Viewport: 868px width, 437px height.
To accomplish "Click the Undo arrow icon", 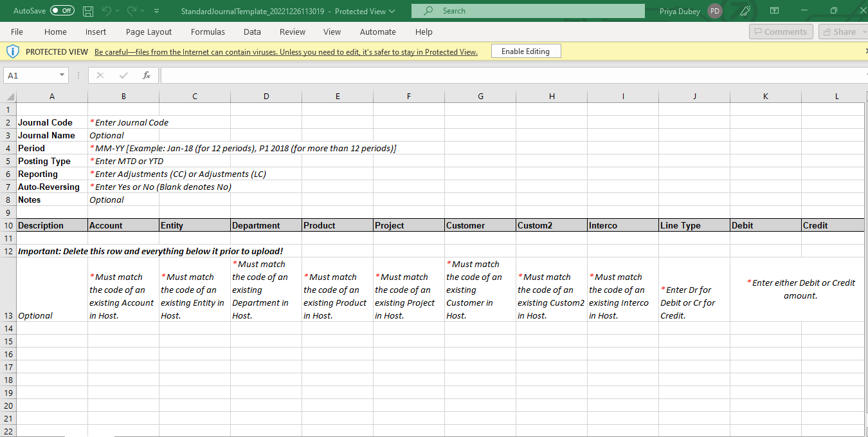I will pyautogui.click(x=107, y=11).
